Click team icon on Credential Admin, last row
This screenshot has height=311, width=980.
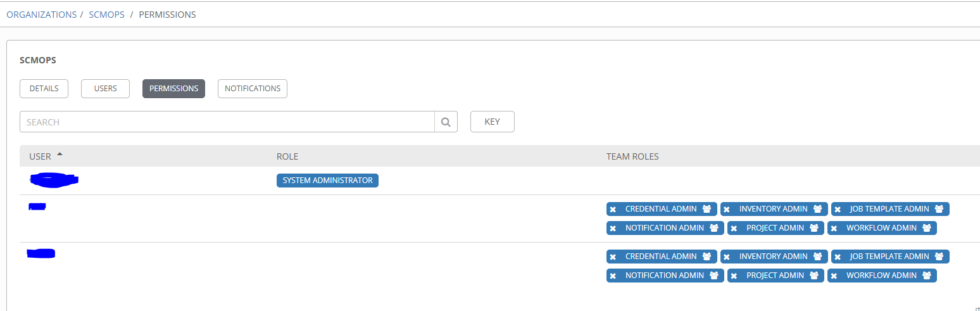[707, 257]
